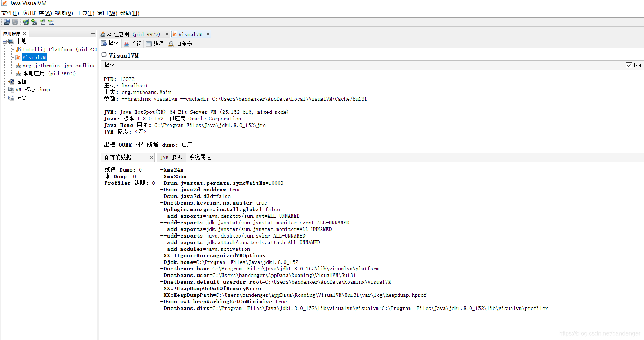Click the VM 核心 dump icon
Screen dimensions: 644x340
click(x=11, y=90)
